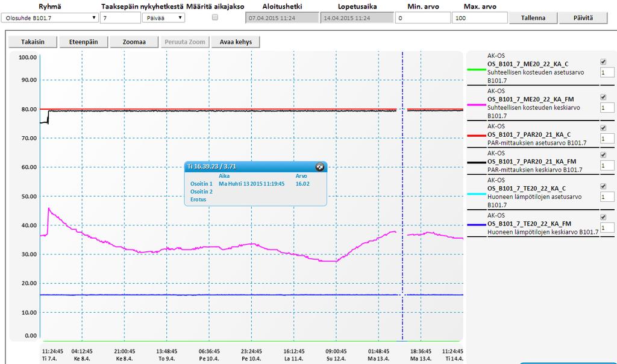Click the green color line for ME20_22_KA_C

tap(477, 70)
